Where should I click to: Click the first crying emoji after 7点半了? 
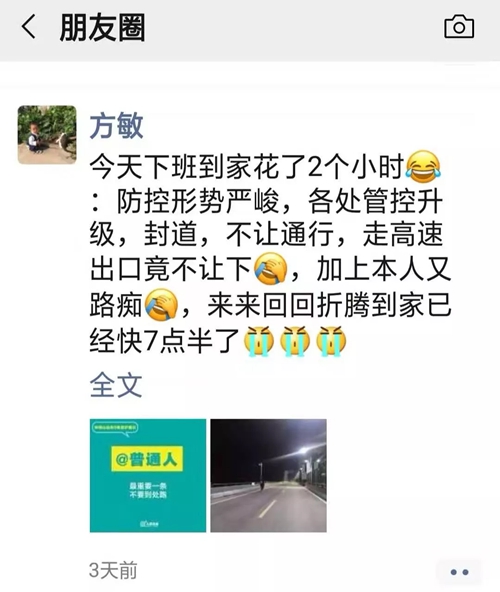(x=259, y=341)
